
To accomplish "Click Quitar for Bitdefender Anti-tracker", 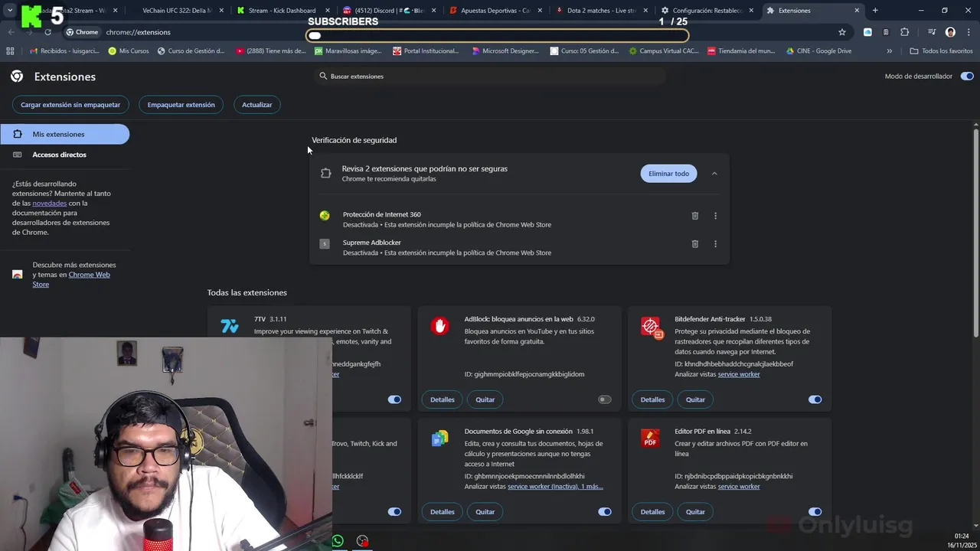I will (x=695, y=399).
